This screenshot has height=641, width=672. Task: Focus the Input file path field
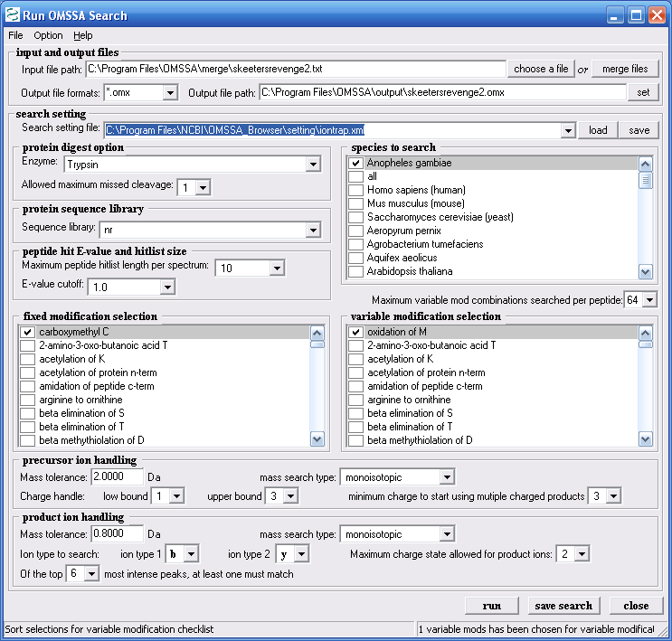click(x=296, y=69)
